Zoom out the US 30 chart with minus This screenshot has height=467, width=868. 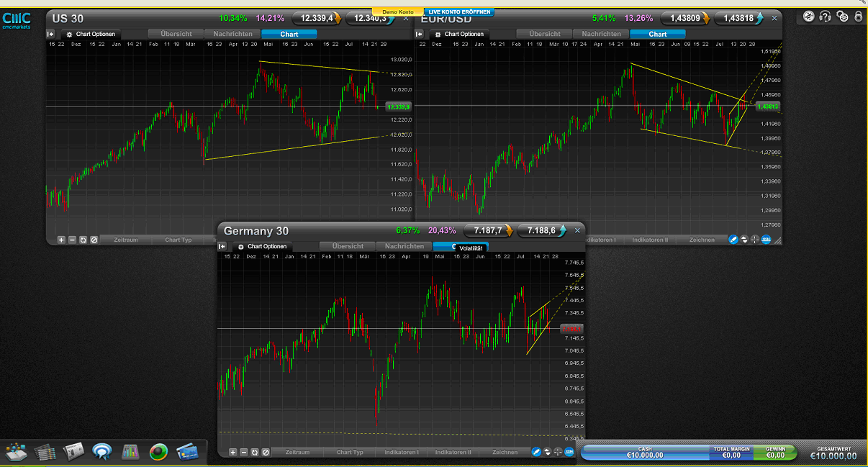click(x=72, y=240)
